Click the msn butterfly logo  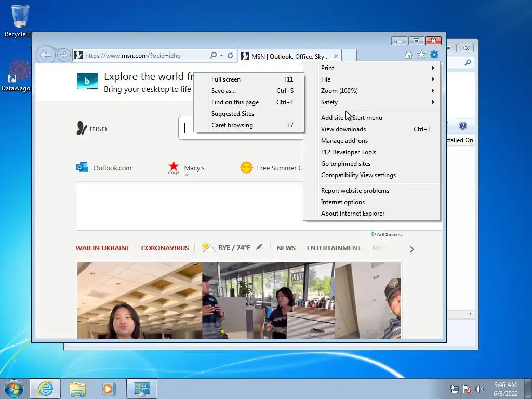(x=82, y=128)
